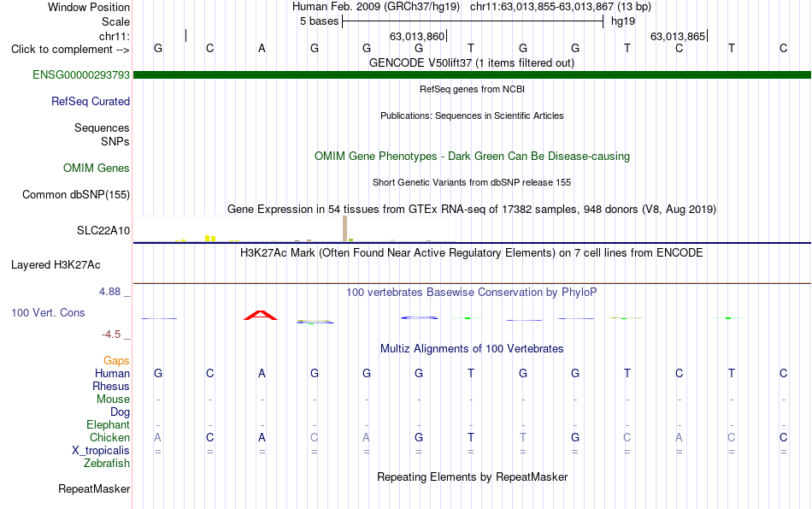Click 'Multiz Alignments of 100 Vertebrates' title
812x509 pixels.
(x=472, y=348)
